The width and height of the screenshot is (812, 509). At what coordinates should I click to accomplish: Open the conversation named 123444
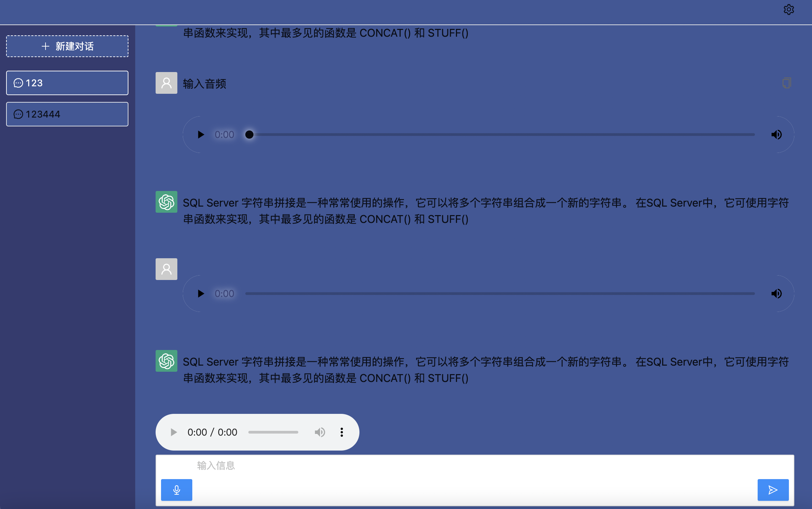[67, 114]
